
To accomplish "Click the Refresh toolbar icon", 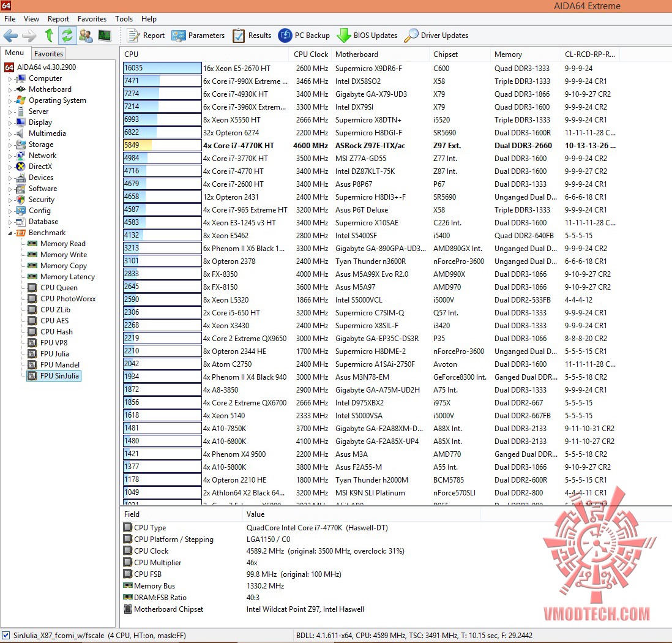I will [67, 36].
